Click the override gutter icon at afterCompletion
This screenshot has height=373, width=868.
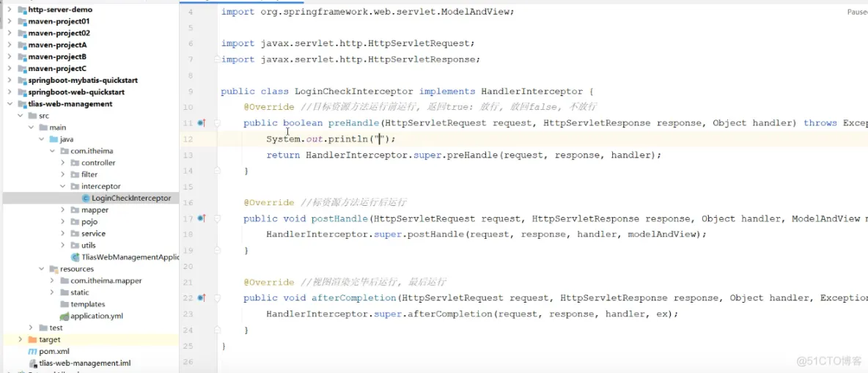[x=202, y=298]
